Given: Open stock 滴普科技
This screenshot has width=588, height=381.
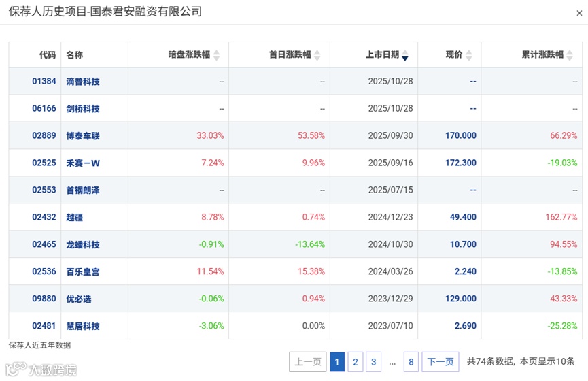Looking at the screenshot, I should pos(83,82).
